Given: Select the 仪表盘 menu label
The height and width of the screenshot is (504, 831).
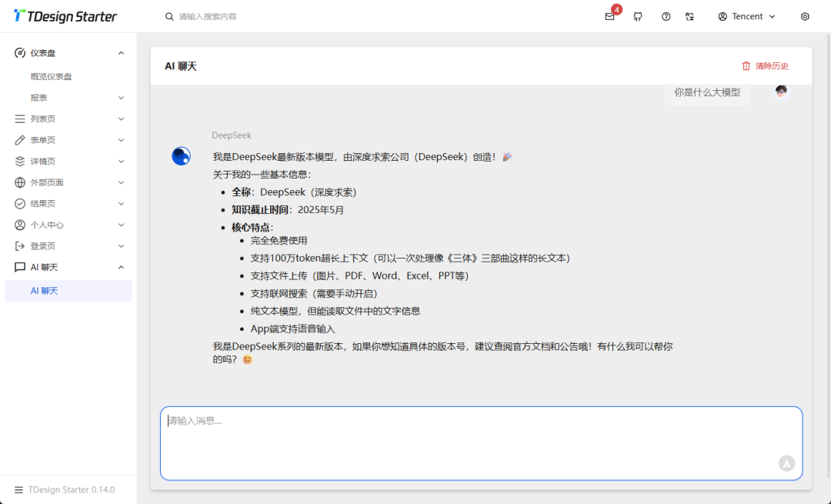Looking at the screenshot, I should (x=43, y=53).
